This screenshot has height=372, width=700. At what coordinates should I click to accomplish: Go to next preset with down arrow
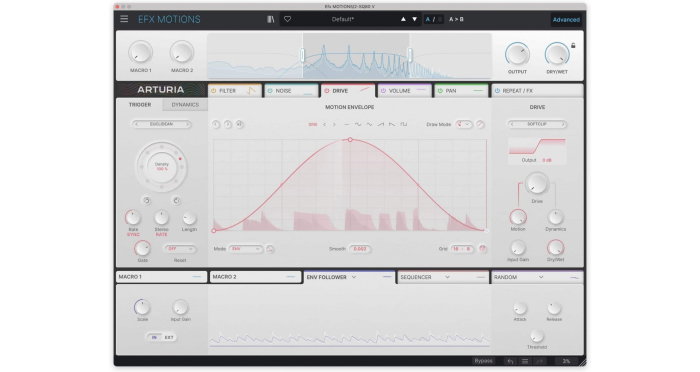point(414,19)
